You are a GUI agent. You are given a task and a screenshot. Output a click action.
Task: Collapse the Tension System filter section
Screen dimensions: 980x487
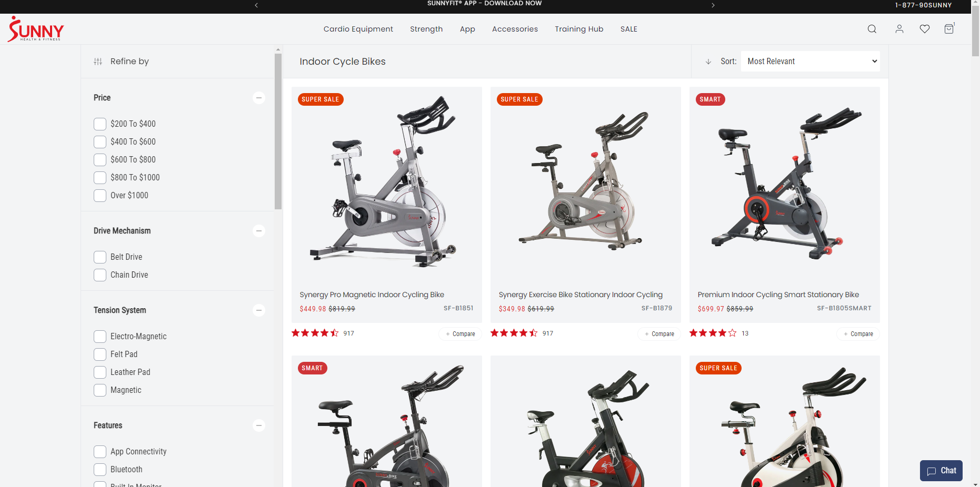(259, 310)
